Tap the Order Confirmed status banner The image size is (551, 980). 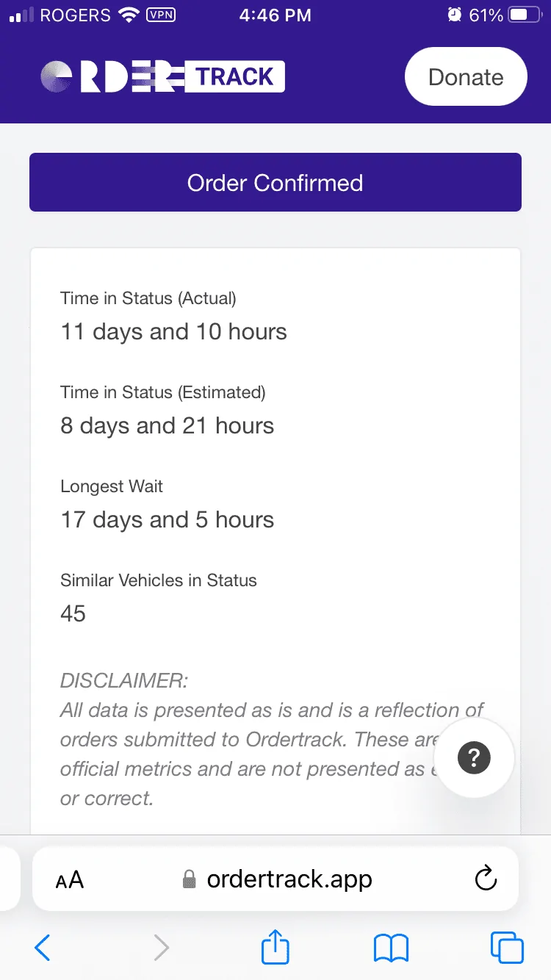pyautogui.click(x=275, y=182)
